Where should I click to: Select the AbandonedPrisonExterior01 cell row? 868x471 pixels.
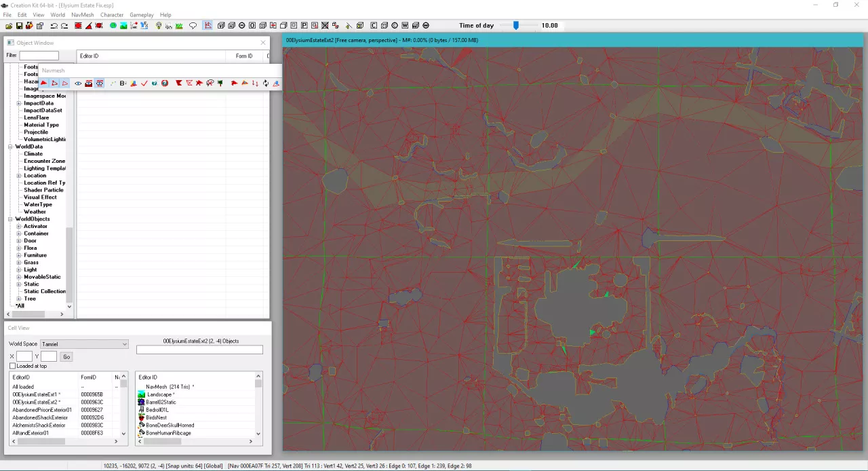pyautogui.click(x=64, y=410)
